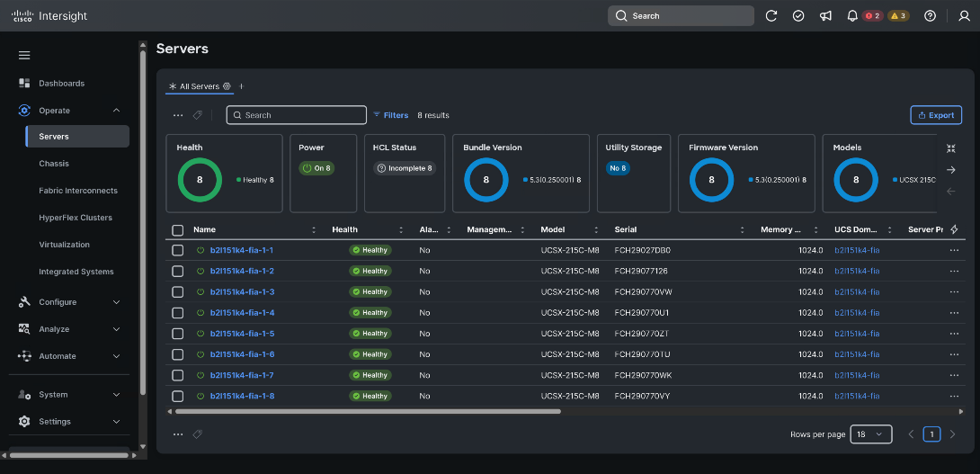The height and width of the screenshot is (474, 980).
Task: Open Dashboards in sidebar
Action: [61, 83]
